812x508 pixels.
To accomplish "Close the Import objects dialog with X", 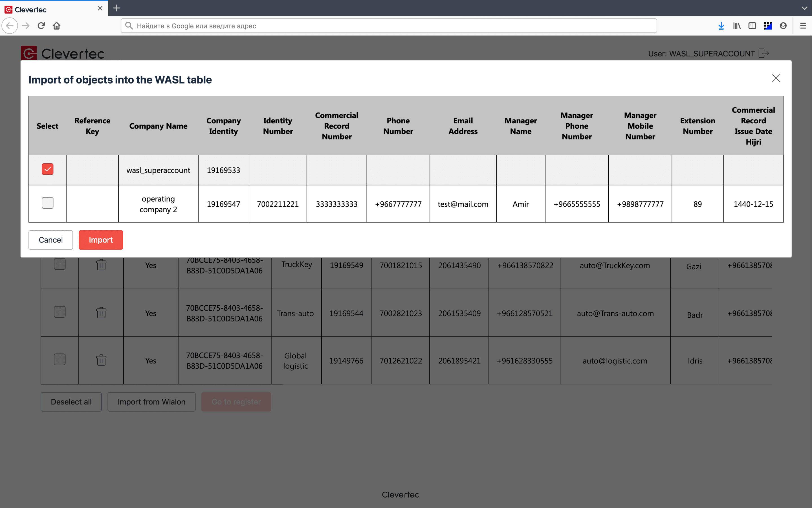I will click(x=776, y=78).
